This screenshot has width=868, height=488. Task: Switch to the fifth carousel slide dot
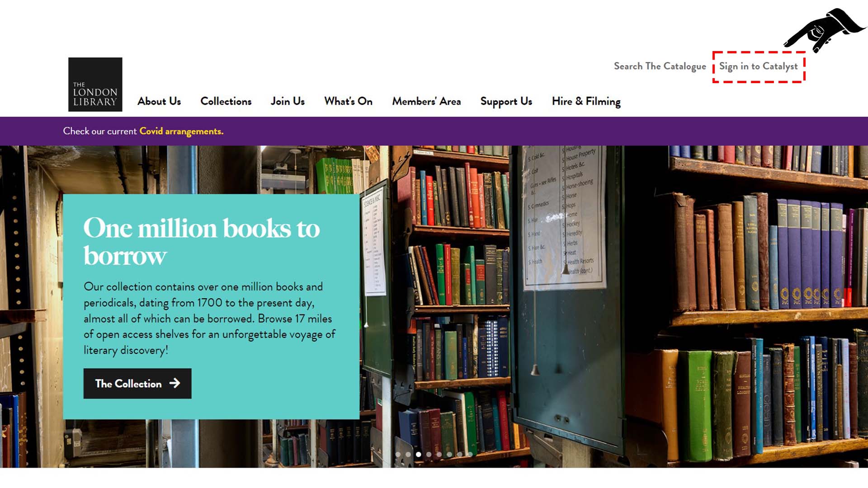tap(439, 455)
